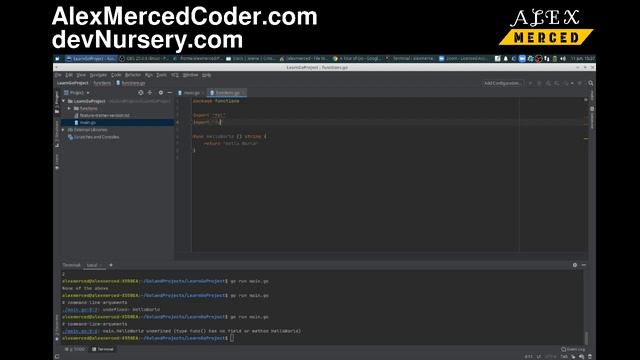Click the terminal prompt input line
Screen dimensions: 640x360
click(232, 338)
